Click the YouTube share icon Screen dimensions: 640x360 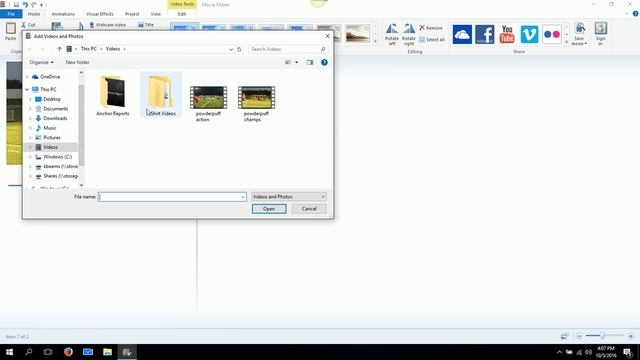(507, 34)
